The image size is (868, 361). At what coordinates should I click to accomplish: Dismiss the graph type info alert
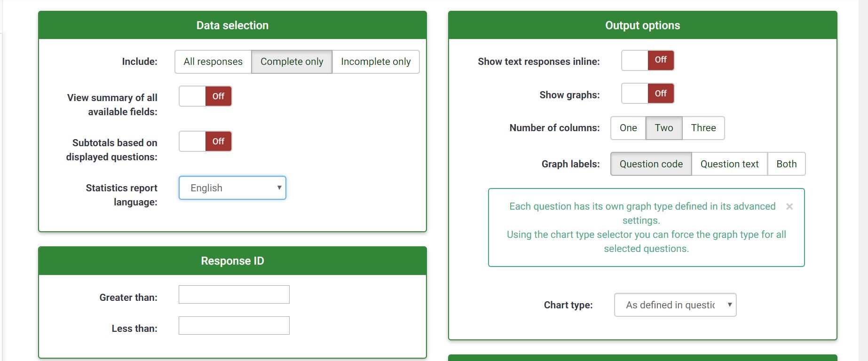pyautogui.click(x=789, y=207)
